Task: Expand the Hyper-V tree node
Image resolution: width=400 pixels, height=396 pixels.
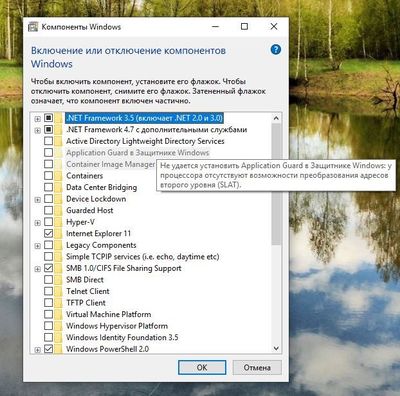Action: (x=38, y=223)
